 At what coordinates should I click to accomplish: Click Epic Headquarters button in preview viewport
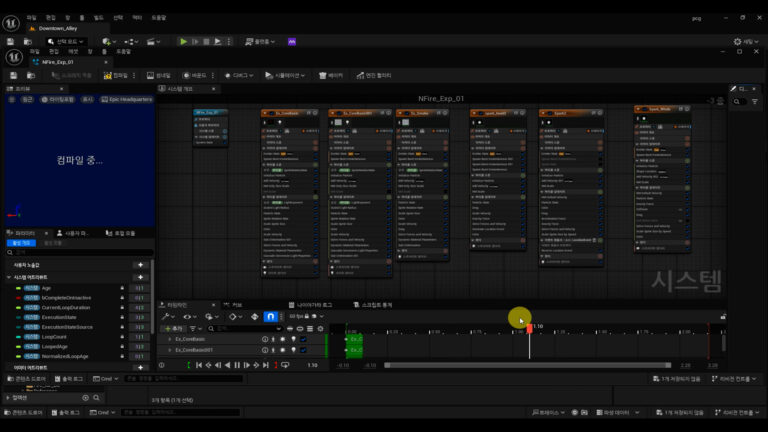tap(126, 99)
